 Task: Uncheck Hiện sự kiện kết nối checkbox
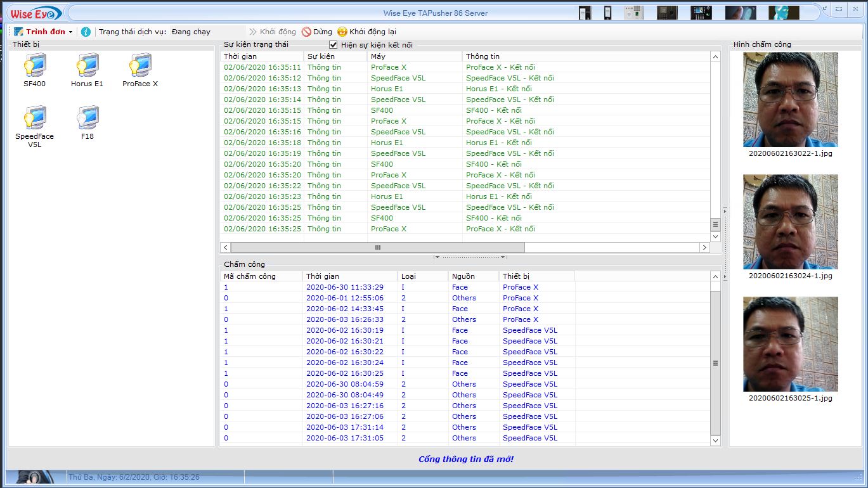(x=334, y=44)
